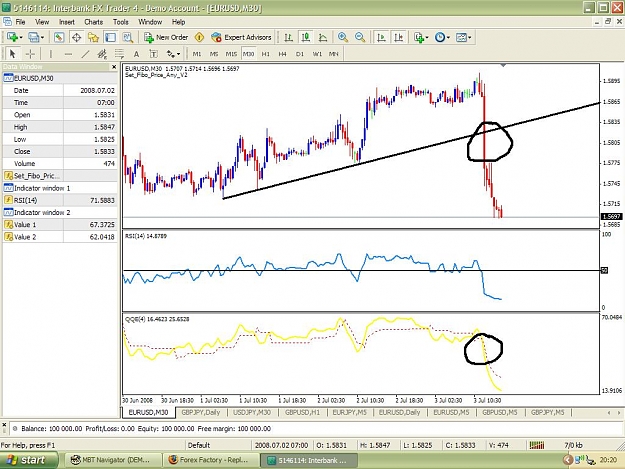The width and height of the screenshot is (625, 469).
Task: Click the Expert Advisors button
Action: click(242, 37)
